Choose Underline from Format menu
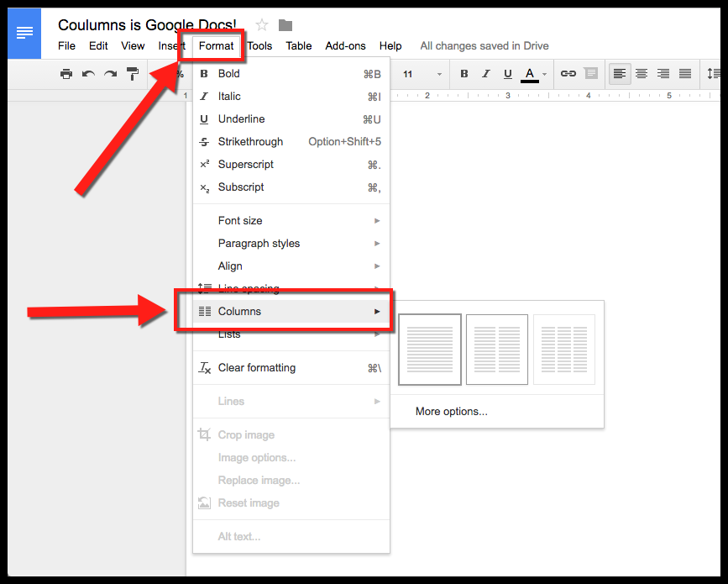This screenshot has height=584, width=728. click(x=291, y=119)
